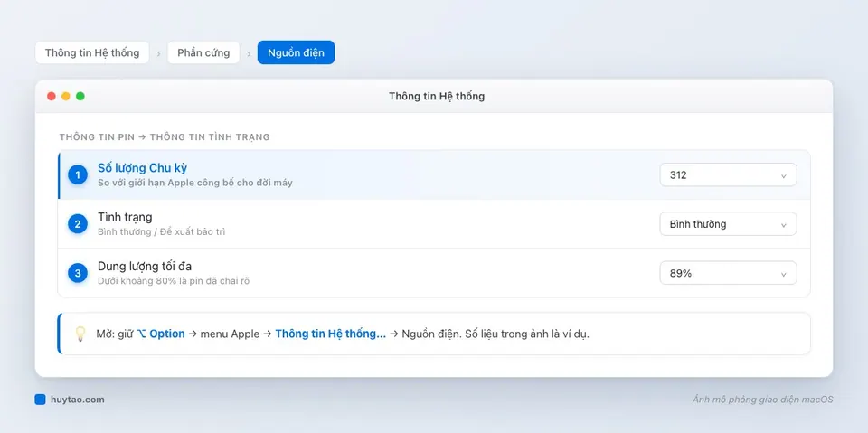The width and height of the screenshot is (868, 433).
Task: Switch to the Nguồn điện breadcrumb tab
Action: [297, 52]
